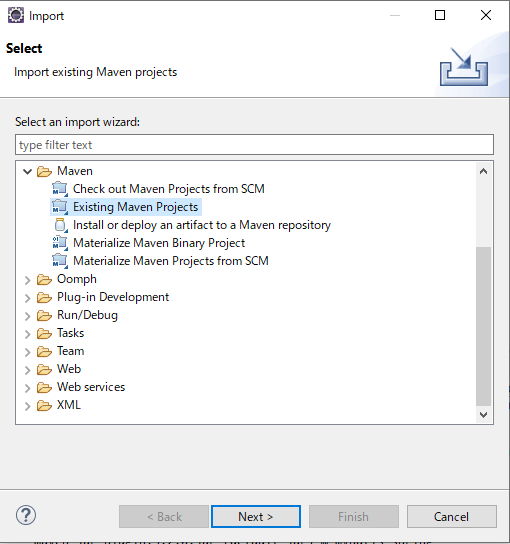Click the Maven folder icon
Viewport: 510px width, 544px height.
44,171
